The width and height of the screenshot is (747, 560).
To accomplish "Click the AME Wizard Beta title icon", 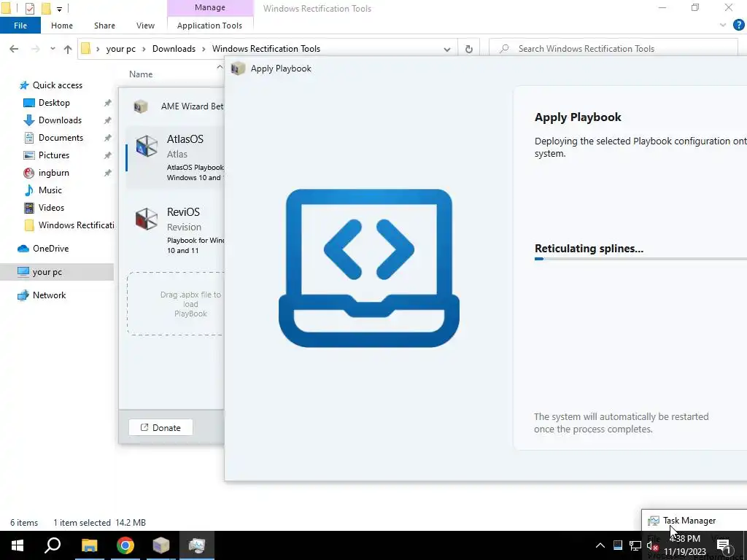I will point(140,106).
